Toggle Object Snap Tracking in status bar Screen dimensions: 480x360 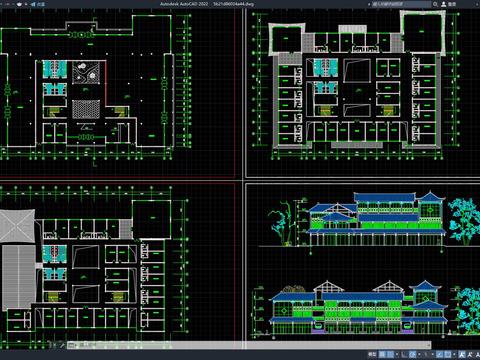click(x=439, y=354)
